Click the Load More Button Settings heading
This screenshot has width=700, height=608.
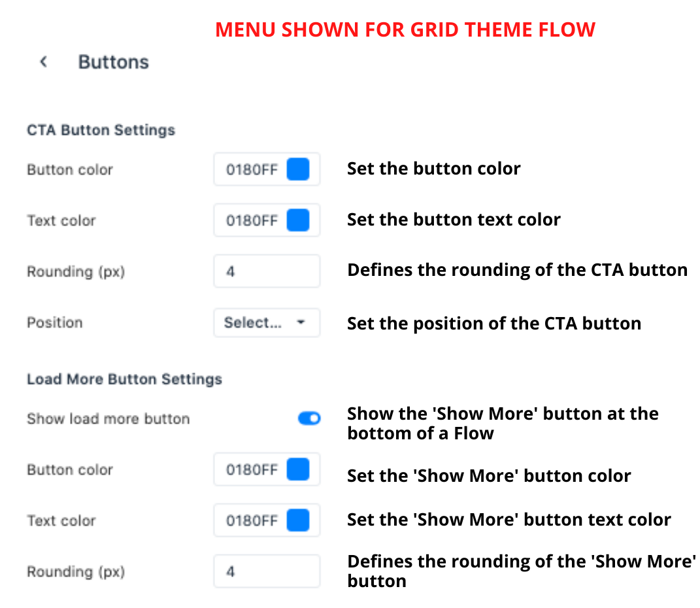pyautogui.click(x=124, y=379)
